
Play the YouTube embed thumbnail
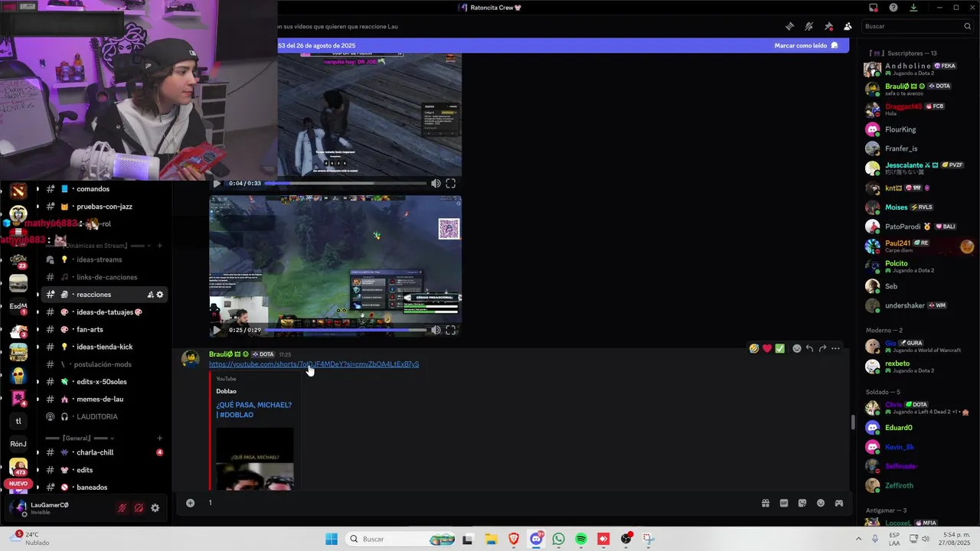pos(254,458)
